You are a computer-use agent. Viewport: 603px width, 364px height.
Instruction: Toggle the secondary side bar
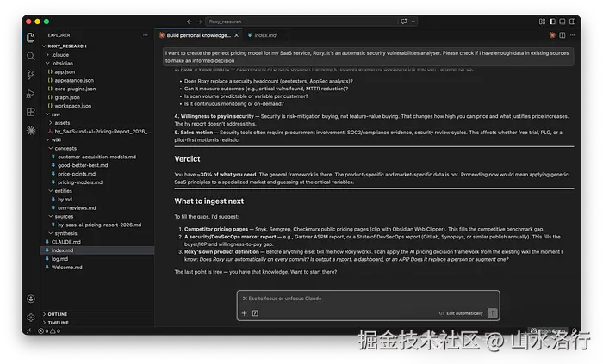[573, 22]
